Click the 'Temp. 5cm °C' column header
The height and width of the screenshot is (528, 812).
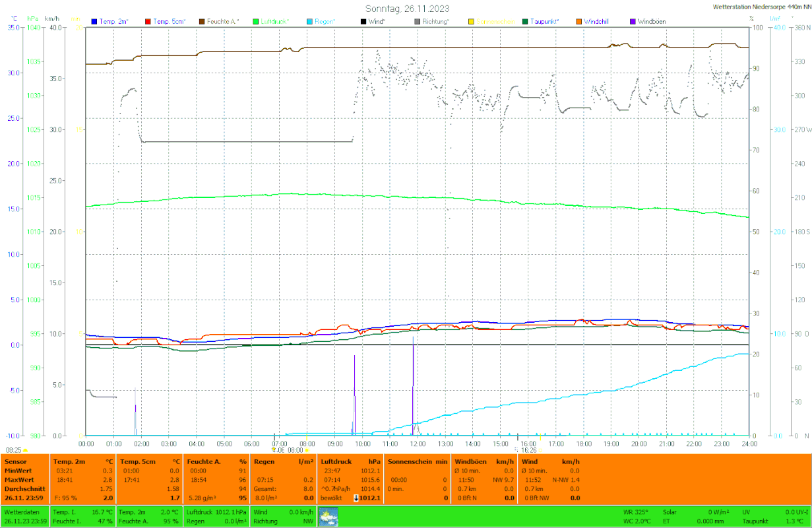click(151, 462)
